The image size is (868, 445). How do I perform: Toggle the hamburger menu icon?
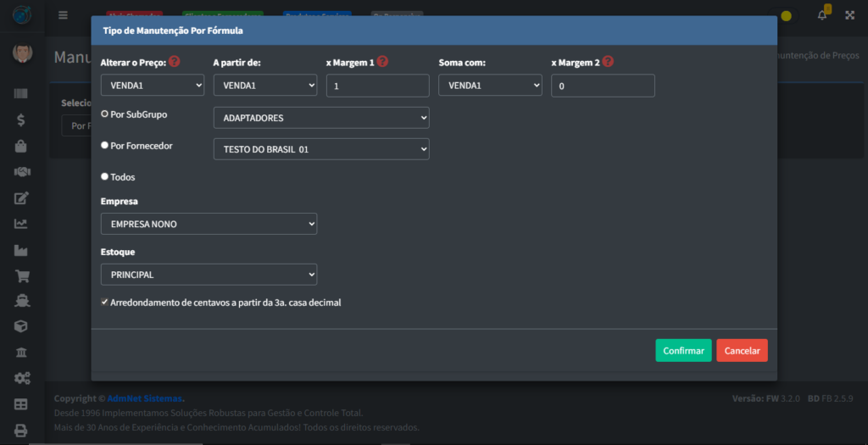tap(63, 15)
